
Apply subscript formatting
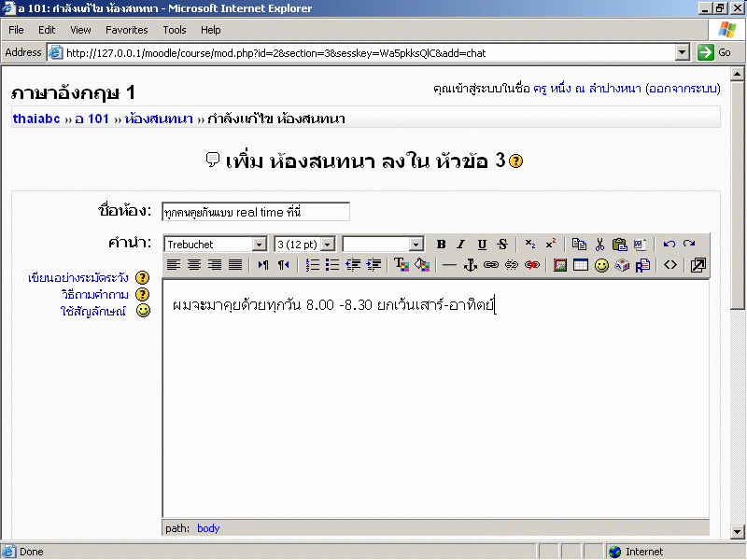[x=530, y=245]
